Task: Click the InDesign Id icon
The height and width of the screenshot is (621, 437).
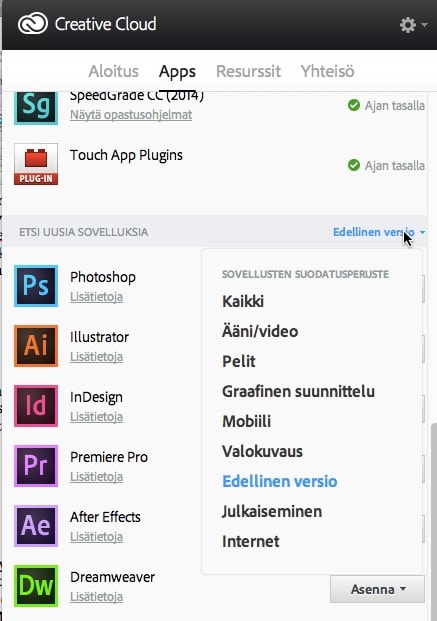Action: pos(36,406)
